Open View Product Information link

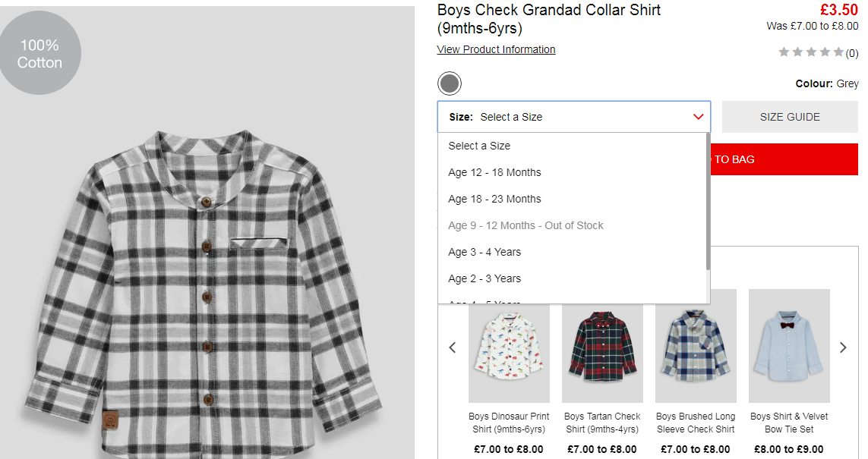496,49
